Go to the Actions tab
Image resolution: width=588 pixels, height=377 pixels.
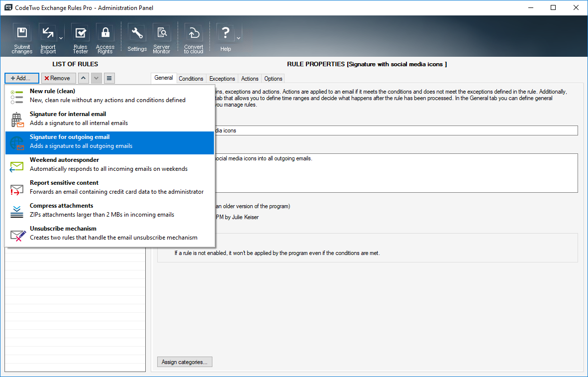pos(250,79)
